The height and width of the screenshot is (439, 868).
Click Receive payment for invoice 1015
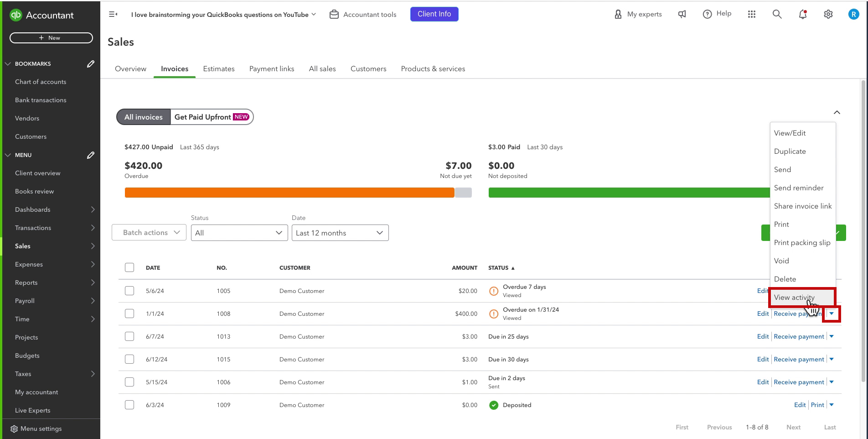[799, 359]
